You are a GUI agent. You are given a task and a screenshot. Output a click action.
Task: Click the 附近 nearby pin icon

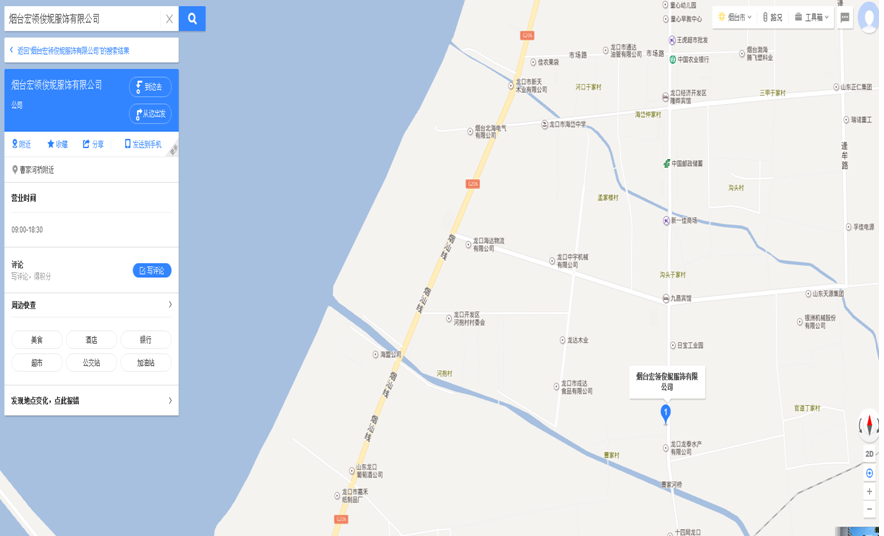coord(15,144)
